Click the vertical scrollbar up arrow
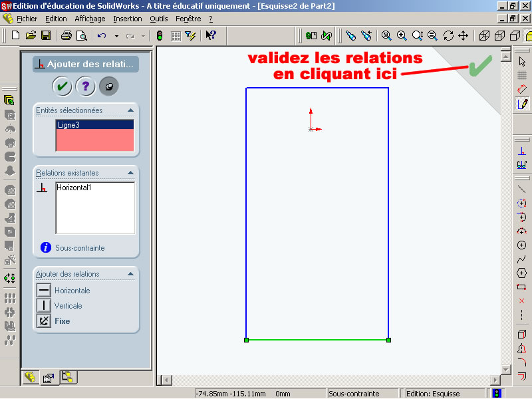 tap(505, 56)
